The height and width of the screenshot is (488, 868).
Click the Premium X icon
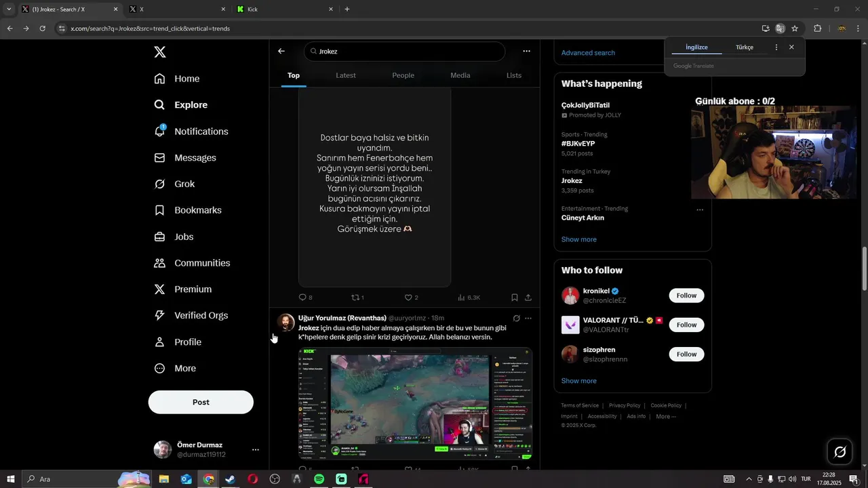point(159,289)
